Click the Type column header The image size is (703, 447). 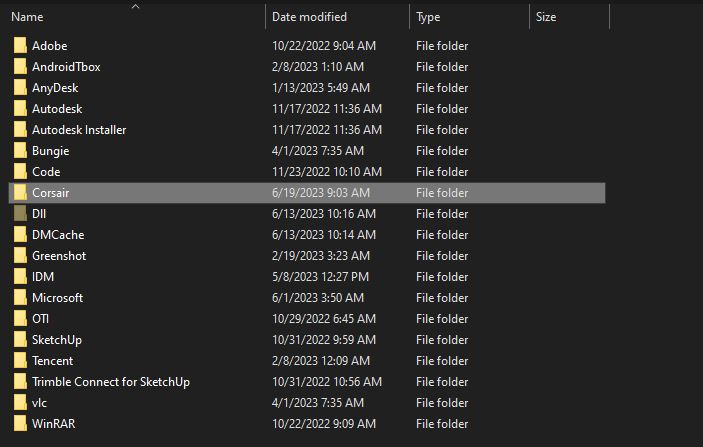[x=428, y=17]
